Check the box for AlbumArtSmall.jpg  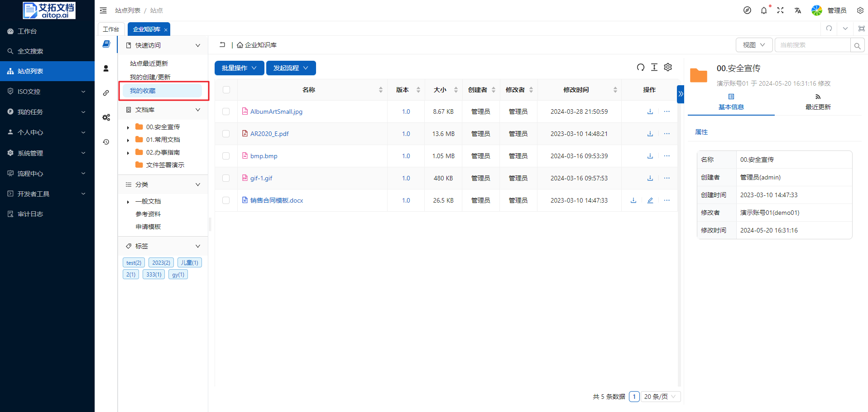pos(226,111)
